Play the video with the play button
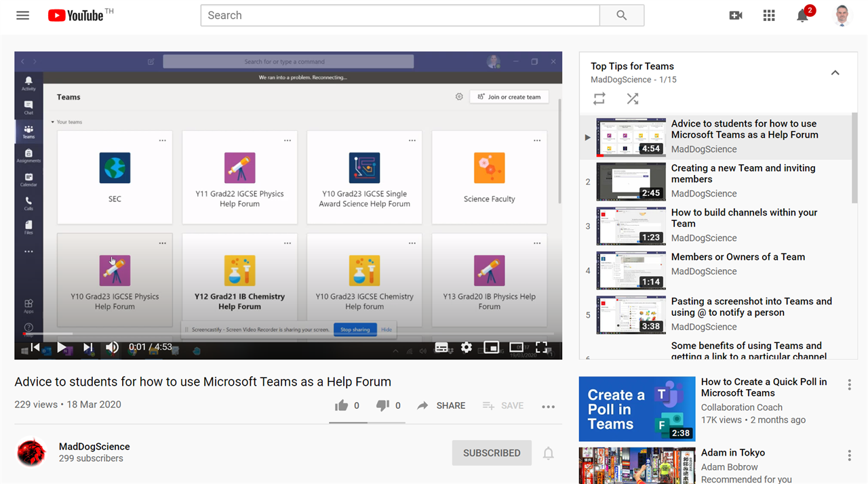 62,348
